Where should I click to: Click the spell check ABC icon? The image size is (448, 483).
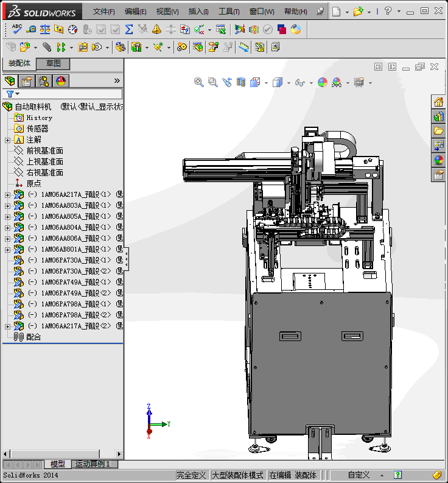(16, 29)
